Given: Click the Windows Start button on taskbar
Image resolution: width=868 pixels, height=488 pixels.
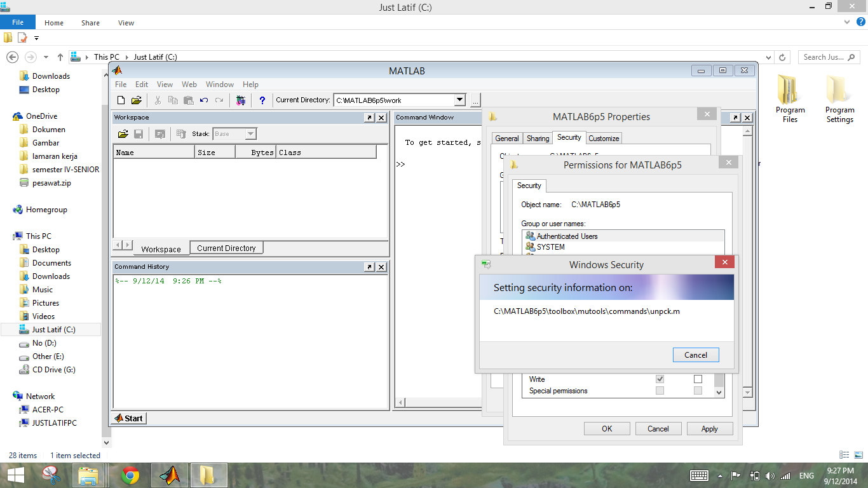Looking at the screenshot, I should 16,475.
